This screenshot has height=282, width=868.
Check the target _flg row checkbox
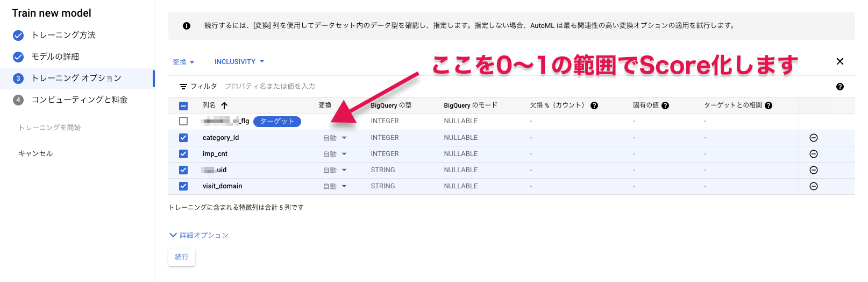[183, 121]
